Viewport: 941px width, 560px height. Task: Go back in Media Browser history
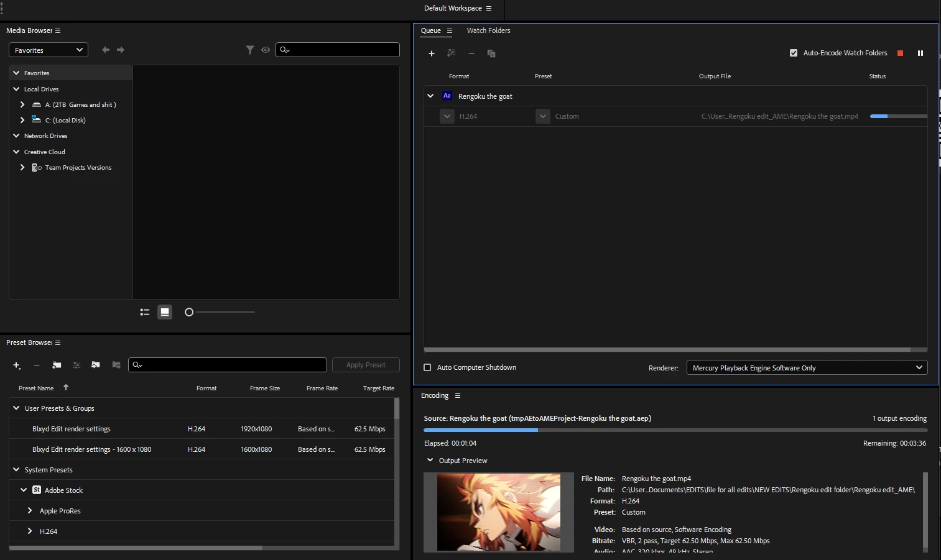pos(106,50)
